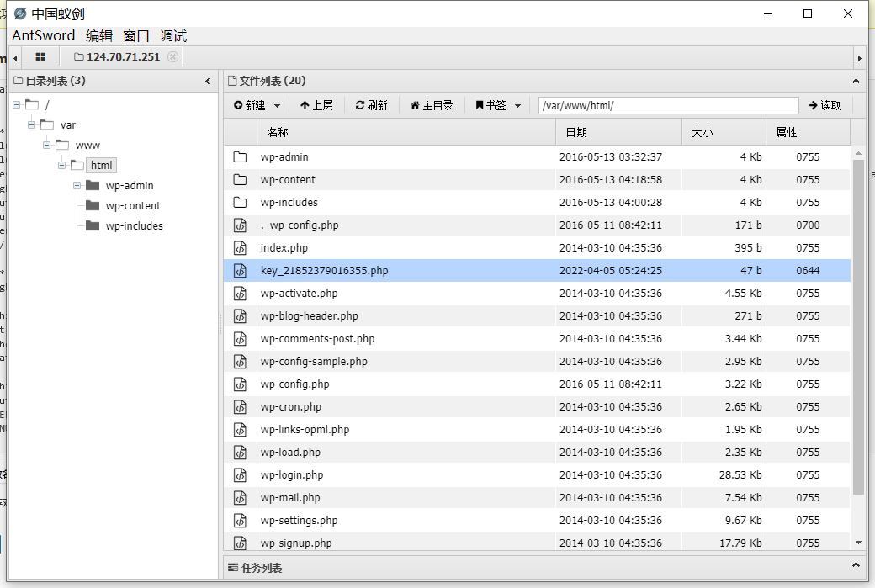
Task: Click the wp-comments-post.php file icon
Action: point(240,339)
